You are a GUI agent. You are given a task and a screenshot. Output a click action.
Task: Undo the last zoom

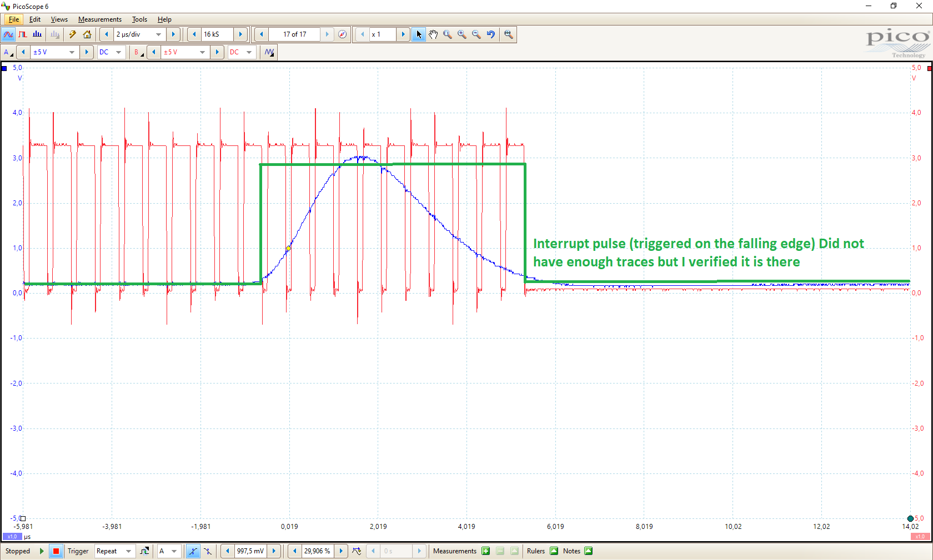(x=491, y=34)
